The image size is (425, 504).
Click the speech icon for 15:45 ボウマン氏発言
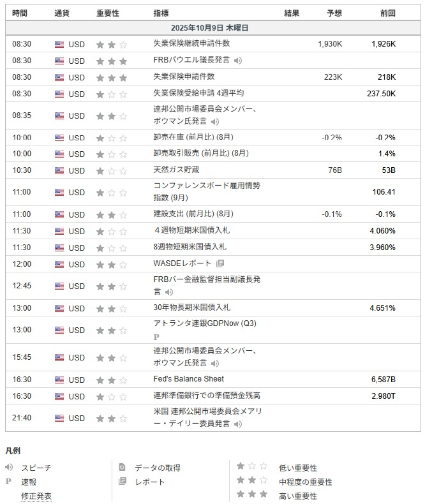(215, 363)
